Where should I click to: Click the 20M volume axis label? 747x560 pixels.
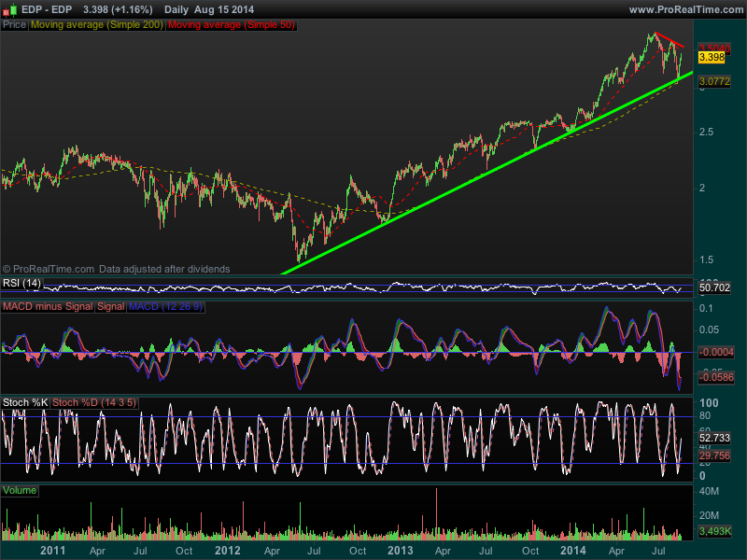[x=709, y=515]
